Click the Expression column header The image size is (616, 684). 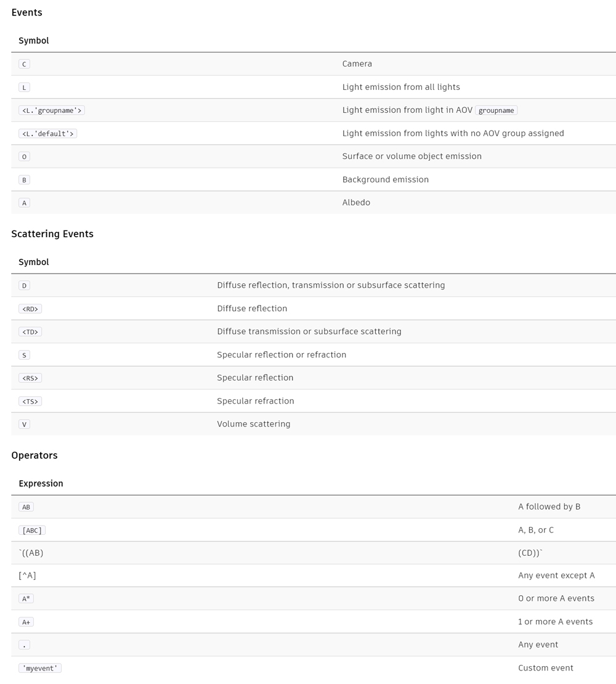click(41, 483)
